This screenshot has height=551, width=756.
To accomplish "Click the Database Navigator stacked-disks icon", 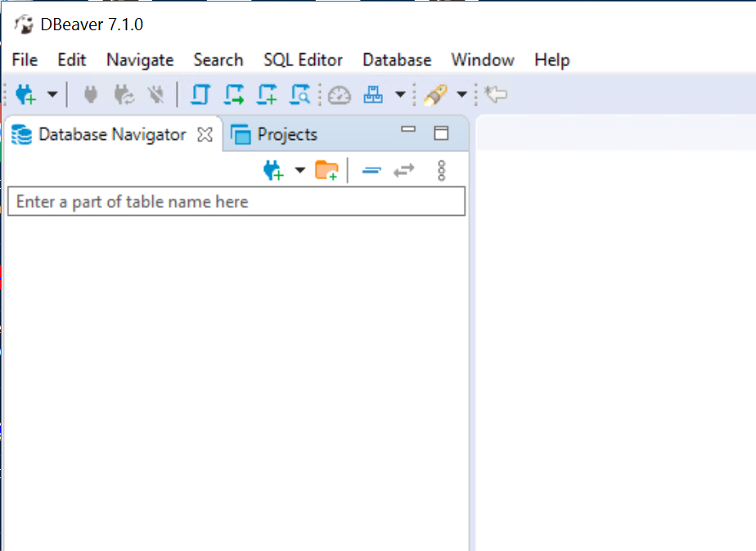I will point(22,135).
